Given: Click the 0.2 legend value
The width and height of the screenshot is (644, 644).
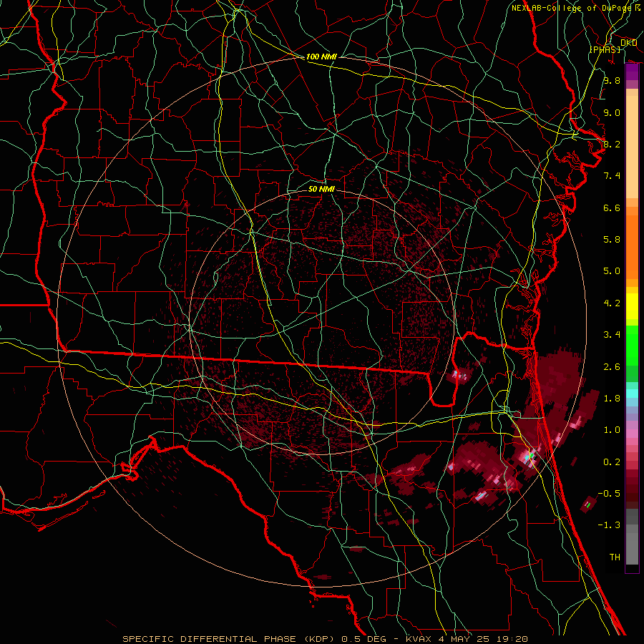Looking at the screenshot, I should click(x=612, y=462).
